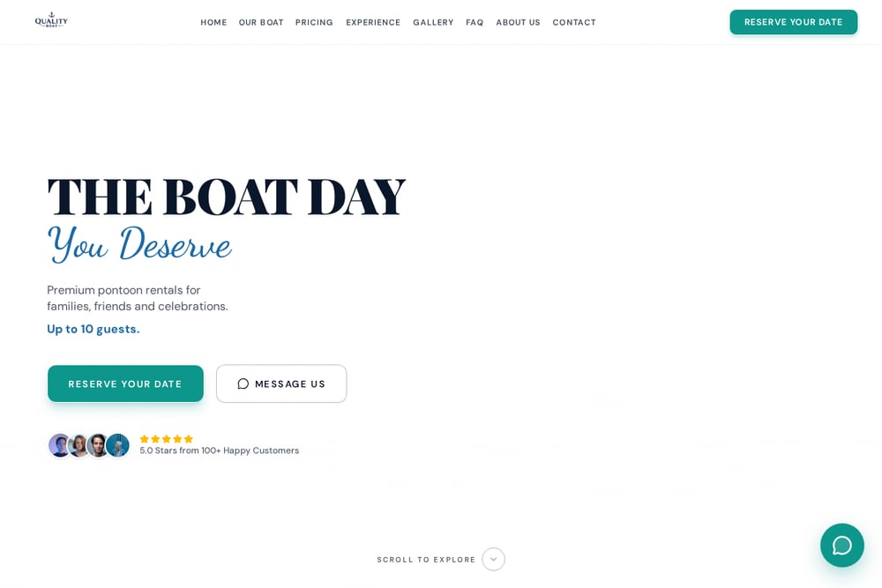
Task: Click the Quality Boat logo
Action: click(51, 20)
